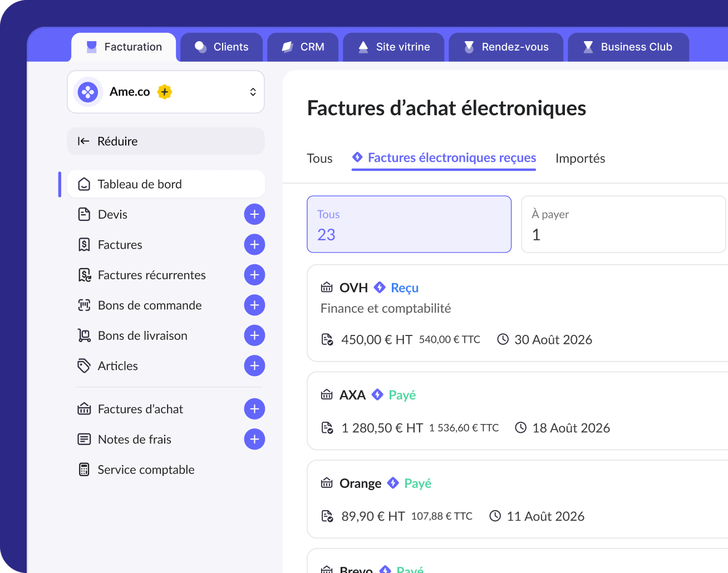Click plus beside Factures d'achat
This screenshot has height=573, width=728.
pos(254,409)
